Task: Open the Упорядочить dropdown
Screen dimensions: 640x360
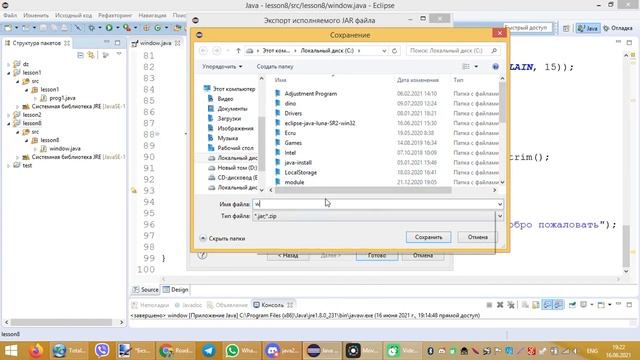Action: click(x=222, y=67)
